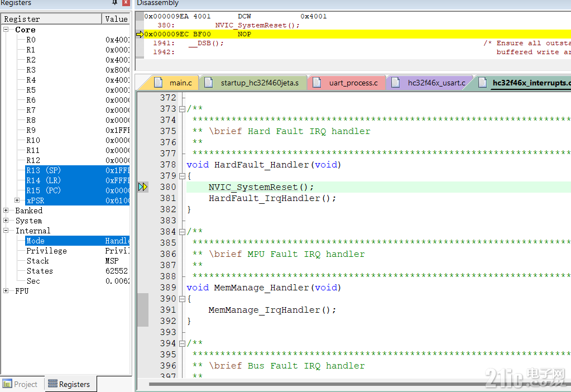
Task: Switch to the Project panel tab
Action: [x=22, y=384]
